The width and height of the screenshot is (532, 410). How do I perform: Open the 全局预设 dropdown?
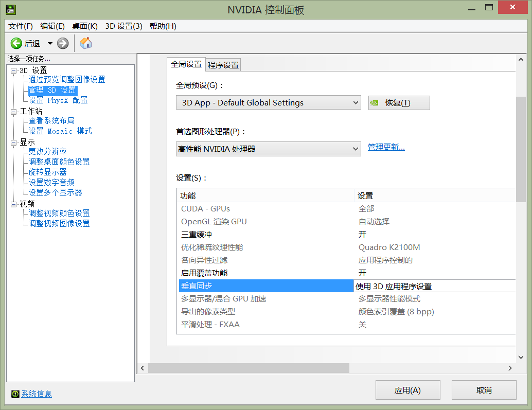tap(269, 103)
